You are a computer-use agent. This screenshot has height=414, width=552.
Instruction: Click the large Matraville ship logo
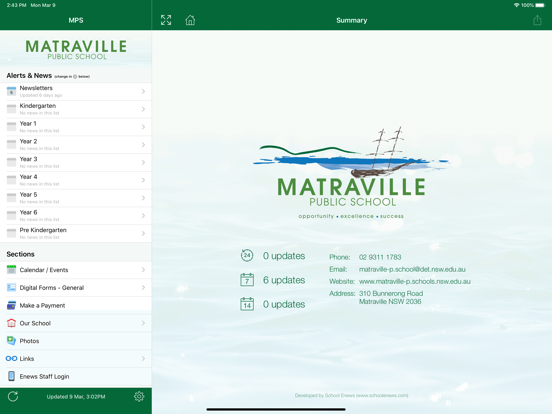coord(351,172)
